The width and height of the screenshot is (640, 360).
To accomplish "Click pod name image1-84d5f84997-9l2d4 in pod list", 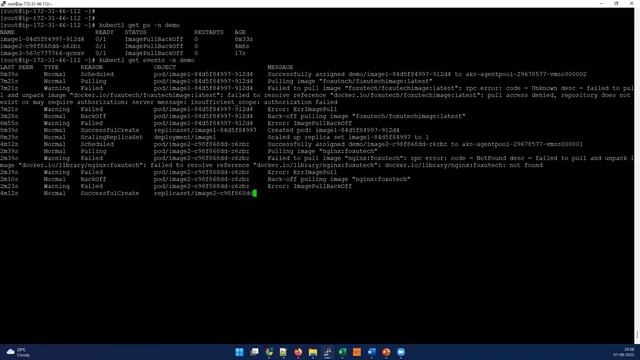I will [x=42, y=39].
